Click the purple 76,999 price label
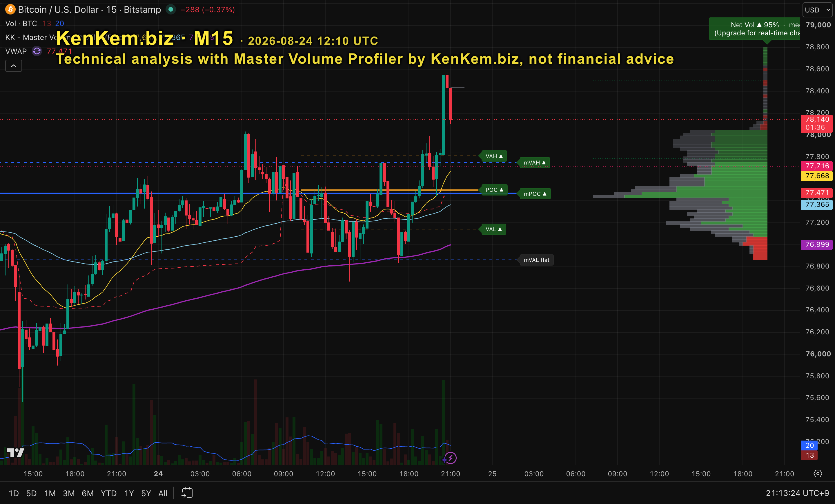The image size is (835, 504). pyautogui.click(x=817, y=244)
